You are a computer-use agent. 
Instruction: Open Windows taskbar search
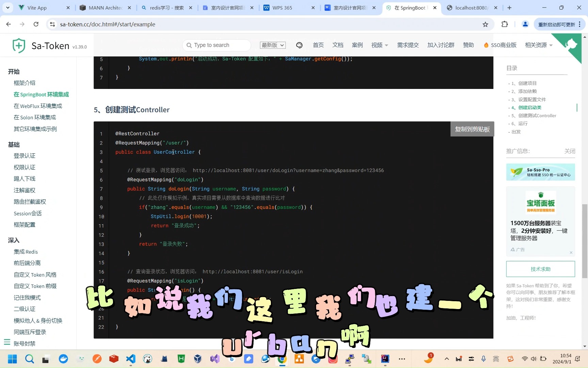coord(30,359)
